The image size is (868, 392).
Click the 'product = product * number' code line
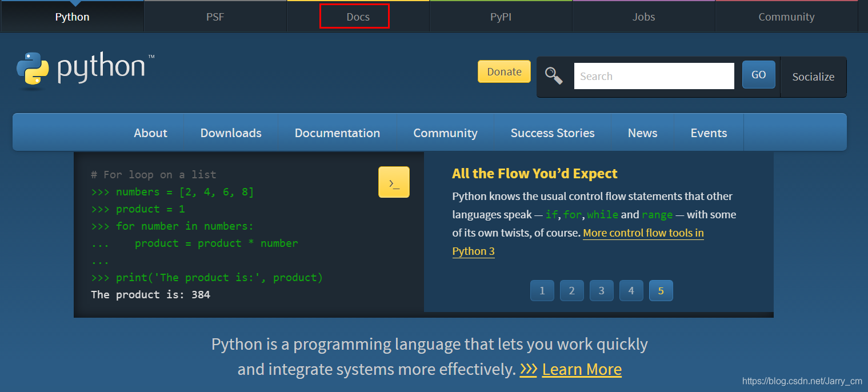(217, 243)
